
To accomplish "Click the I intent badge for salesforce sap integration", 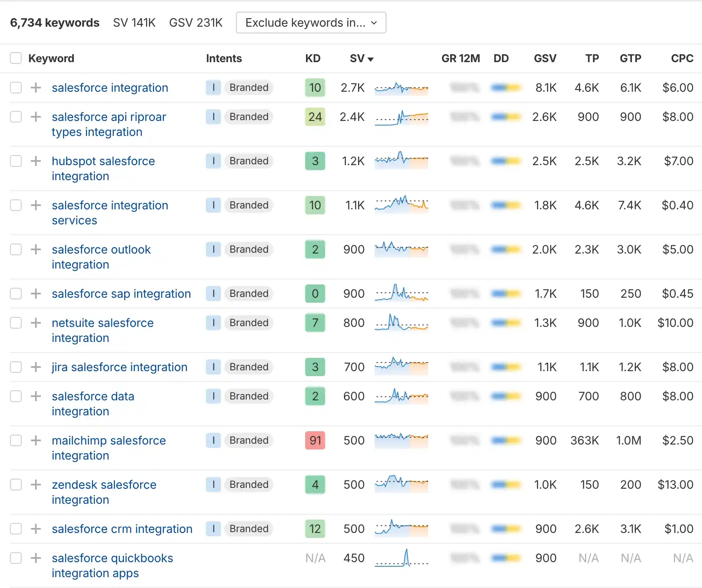I will coord(213,294).
